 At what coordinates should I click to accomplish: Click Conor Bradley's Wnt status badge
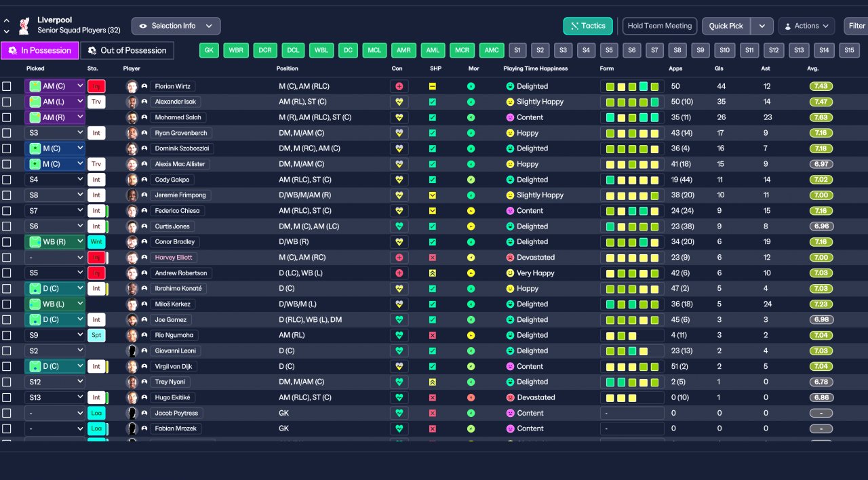point(96,242)
